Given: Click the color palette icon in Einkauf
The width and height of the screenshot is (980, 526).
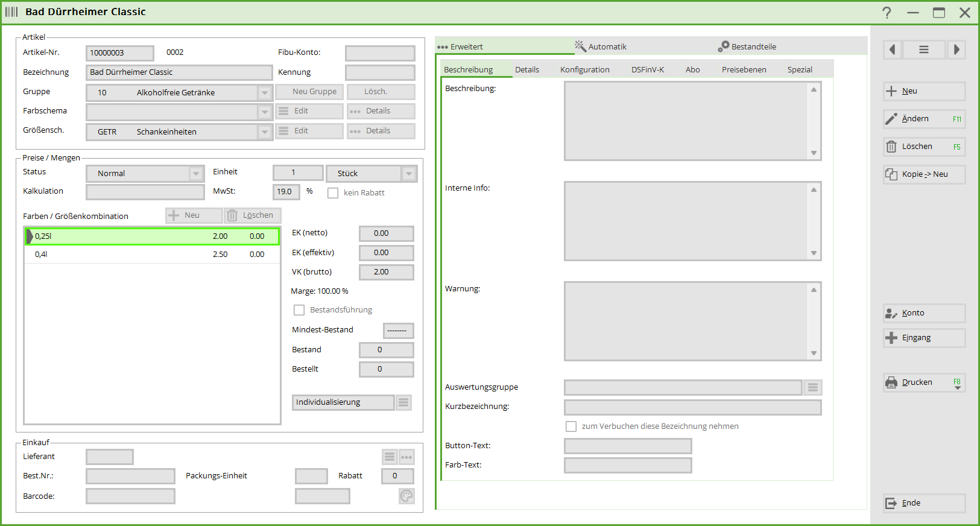Looking at the screenshot, I should 406,496.
